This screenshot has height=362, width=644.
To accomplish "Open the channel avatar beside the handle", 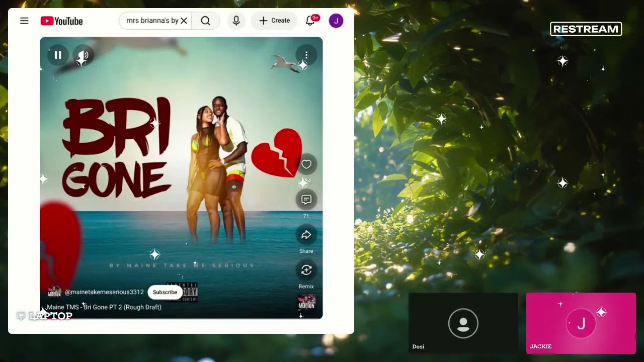I will pos(54,292).
